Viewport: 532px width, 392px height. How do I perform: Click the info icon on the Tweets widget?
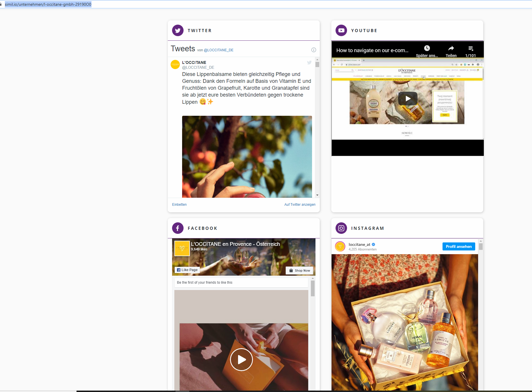pos(313,50)
